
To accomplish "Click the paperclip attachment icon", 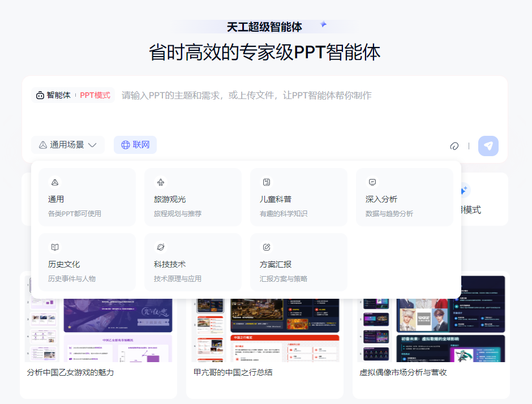I will coord(454,145).
